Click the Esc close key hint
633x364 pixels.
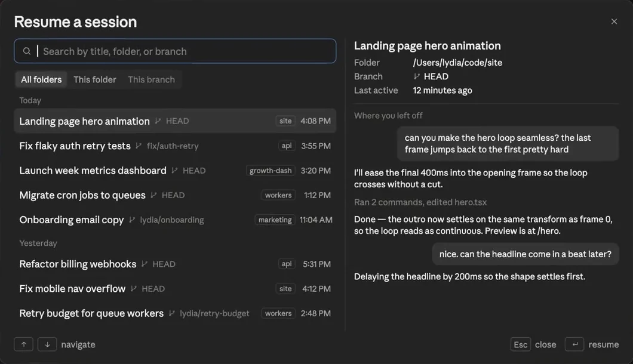(x=520, y=344)
